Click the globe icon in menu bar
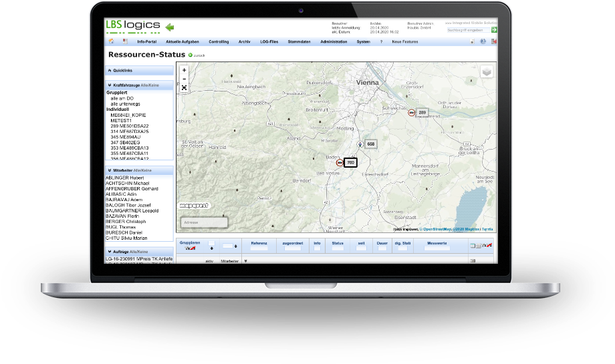The height and width of the screenshot is (364, 615). pyautogui.click(x=483, y=41)
